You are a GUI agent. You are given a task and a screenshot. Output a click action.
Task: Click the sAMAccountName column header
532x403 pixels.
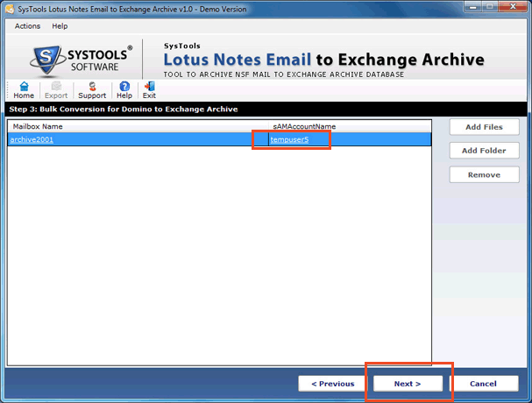350,126
